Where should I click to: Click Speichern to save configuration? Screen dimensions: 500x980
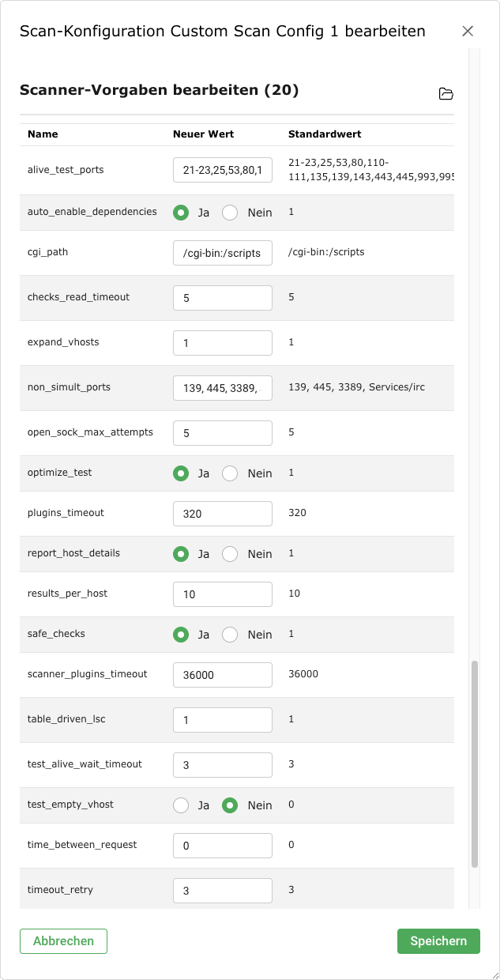(438, 941)
